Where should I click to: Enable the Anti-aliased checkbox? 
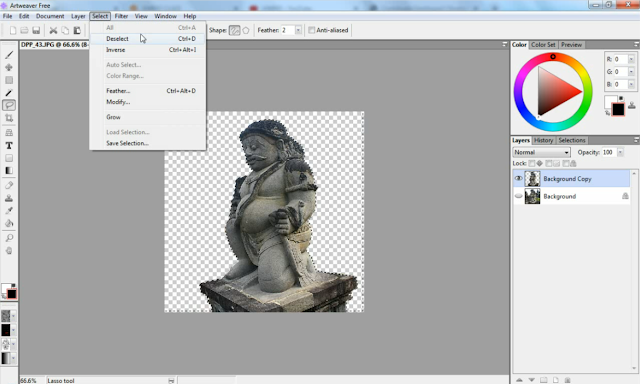tap(311, 30)
